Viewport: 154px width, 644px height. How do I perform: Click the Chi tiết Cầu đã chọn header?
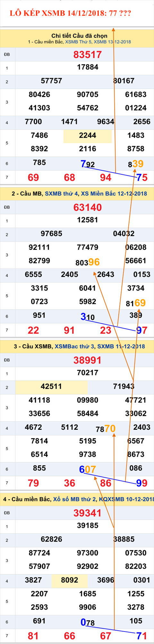[x=79, y=36]
